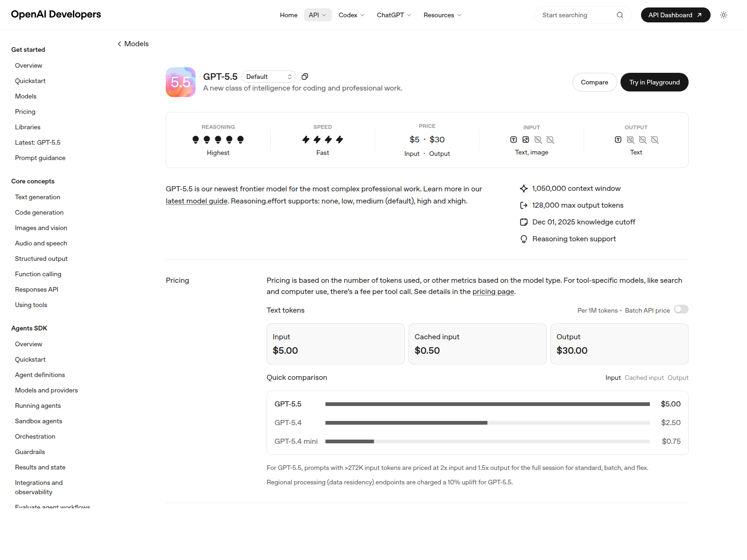Open the Default model version dropdown
The width and height of the screenshot is (747, 560).
[x=269, y=77]
